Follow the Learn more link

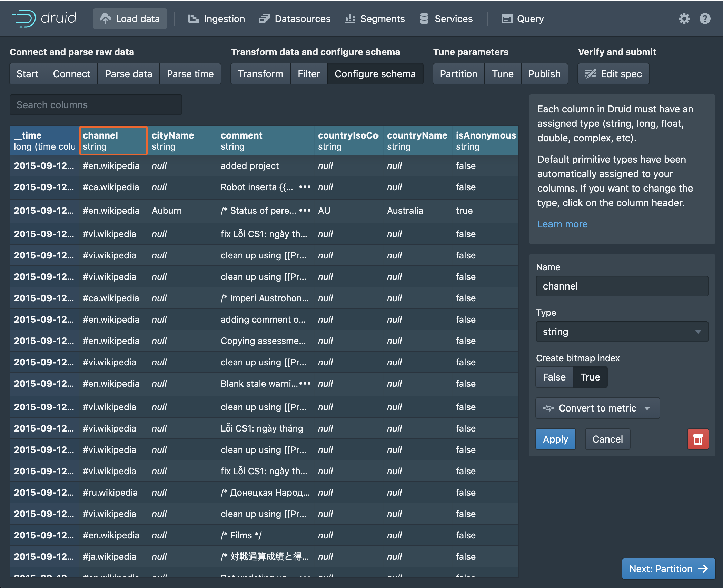point(562,224)
